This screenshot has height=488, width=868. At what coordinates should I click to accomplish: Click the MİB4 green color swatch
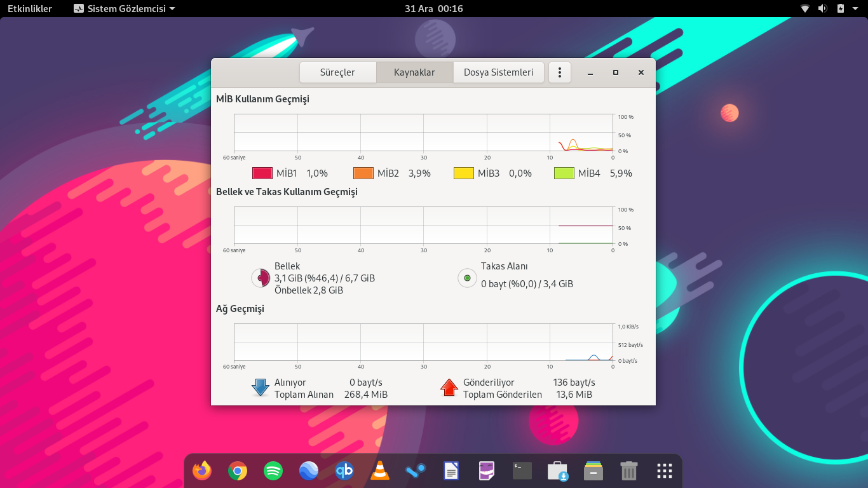(564, 173)
